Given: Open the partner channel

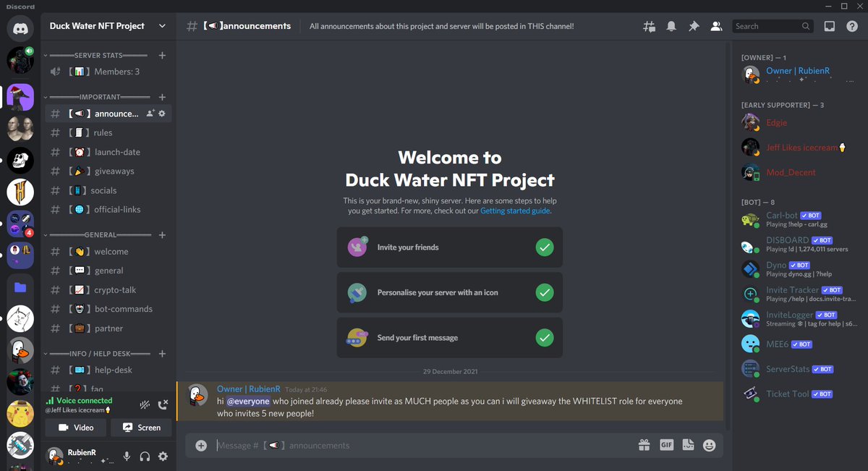Looking at the screenshot, I should coord(109,328).
